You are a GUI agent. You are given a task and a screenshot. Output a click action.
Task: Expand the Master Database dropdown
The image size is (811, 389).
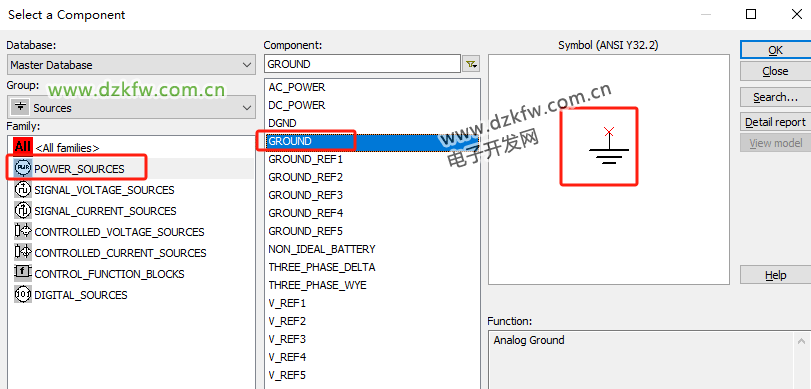coord(131,65)
